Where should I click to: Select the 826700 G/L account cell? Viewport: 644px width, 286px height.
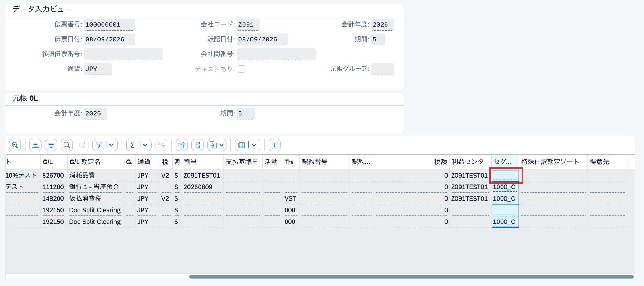[x=53, y=176]
